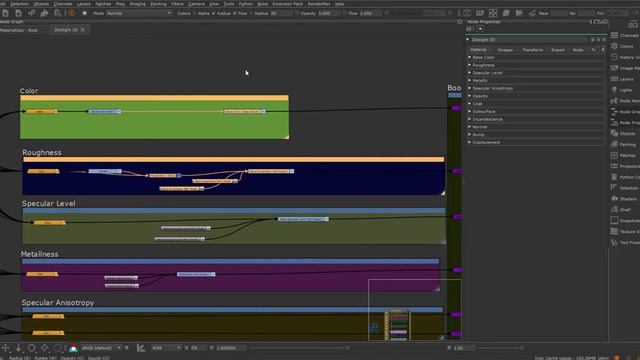Open the Layers menu

pyautogui.click(x=84, y=4)
